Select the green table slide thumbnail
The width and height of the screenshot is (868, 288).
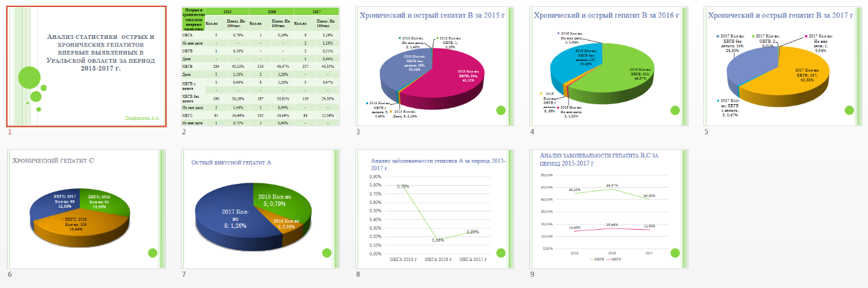tap(260, 67)
